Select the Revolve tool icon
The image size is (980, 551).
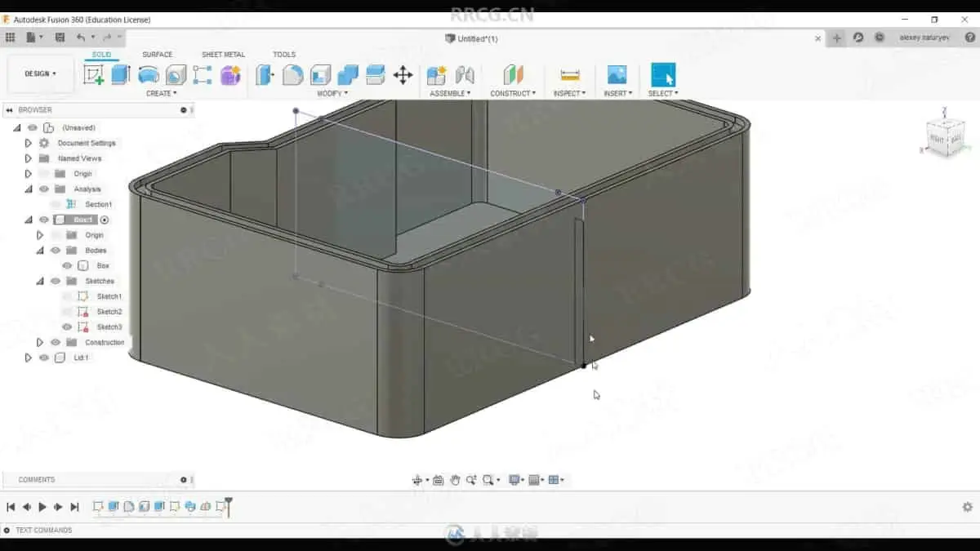pyautogui.click(x=149, y=75)
